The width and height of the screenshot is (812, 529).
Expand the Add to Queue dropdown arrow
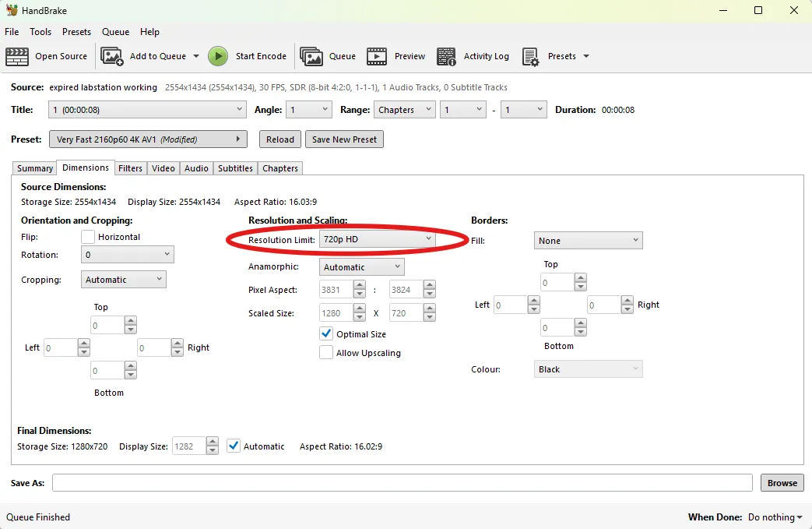[196, 56]
